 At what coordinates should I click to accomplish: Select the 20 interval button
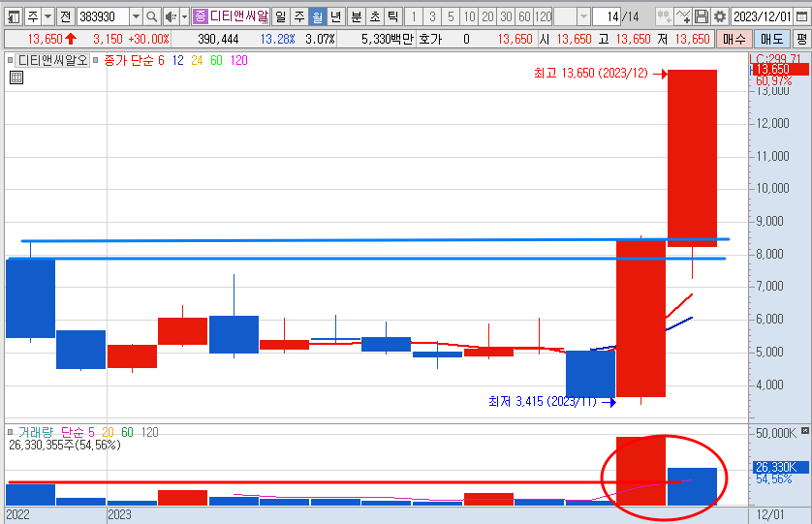pos(487,17)
